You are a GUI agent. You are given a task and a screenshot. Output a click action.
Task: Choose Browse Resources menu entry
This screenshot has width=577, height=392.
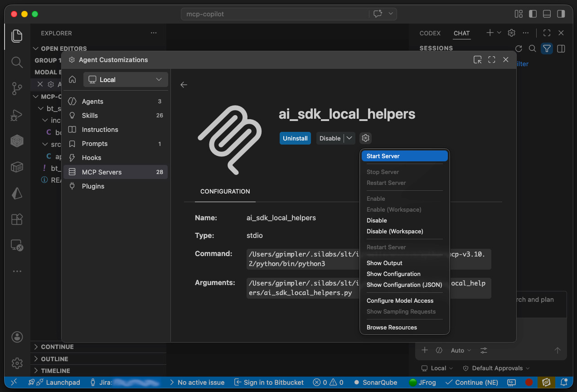(405, 327)
